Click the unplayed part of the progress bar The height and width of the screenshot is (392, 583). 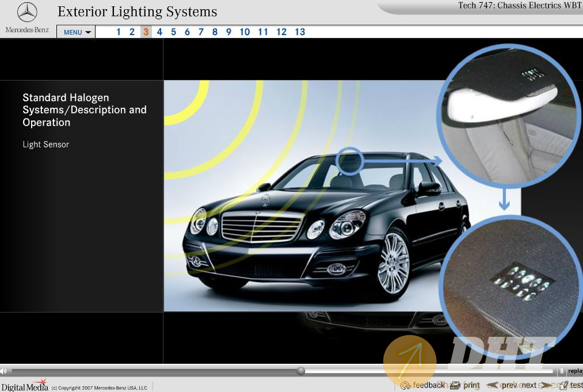pyautogui.click(x=429, y=371)
